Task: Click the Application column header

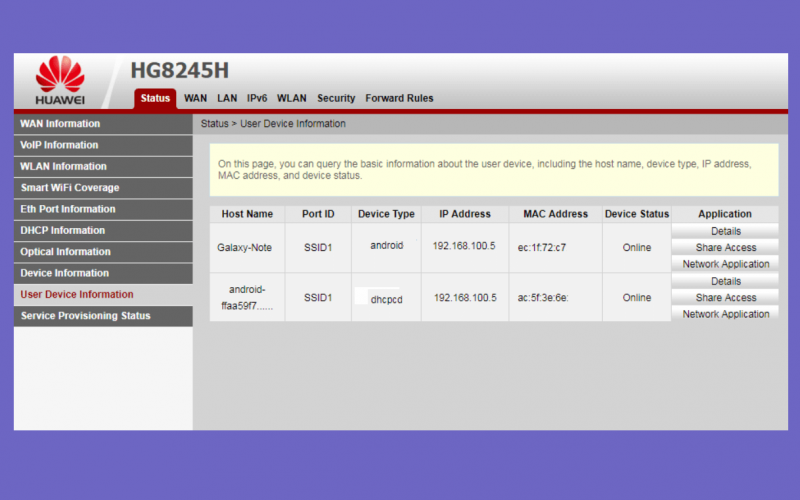Action: coord(725,214)
